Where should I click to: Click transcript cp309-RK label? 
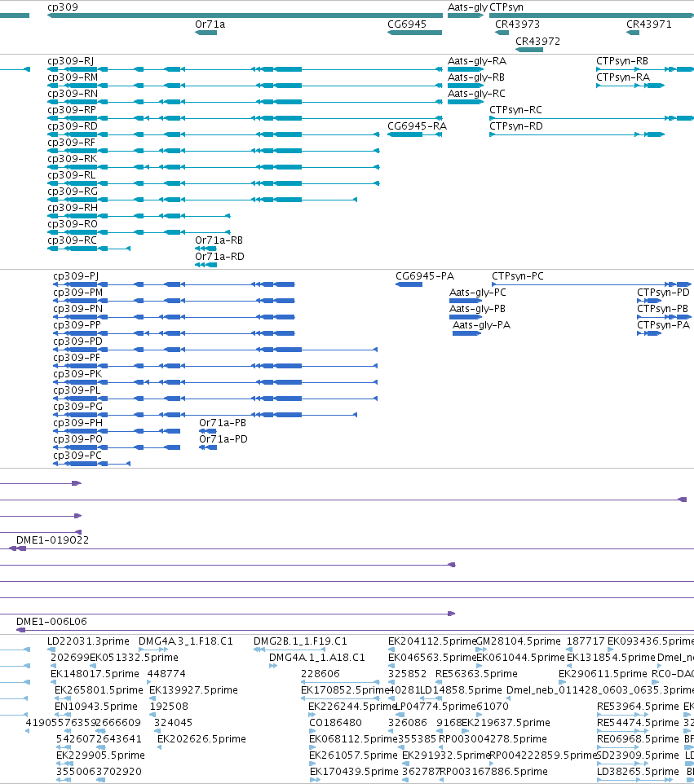pos(72,159)
